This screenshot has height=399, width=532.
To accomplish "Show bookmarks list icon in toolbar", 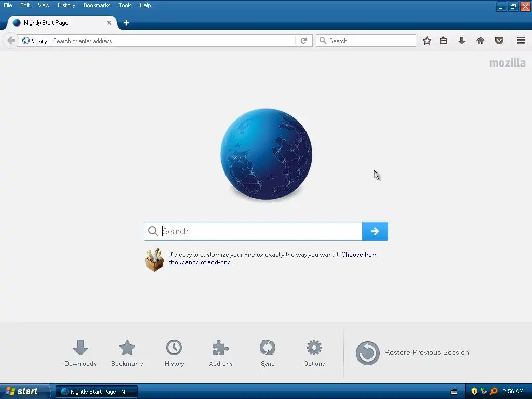I will tap(443, 41).
